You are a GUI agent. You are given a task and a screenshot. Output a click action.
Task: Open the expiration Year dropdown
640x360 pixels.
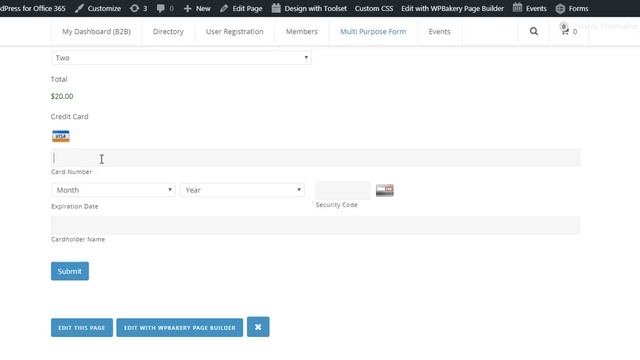pos(242,190)
